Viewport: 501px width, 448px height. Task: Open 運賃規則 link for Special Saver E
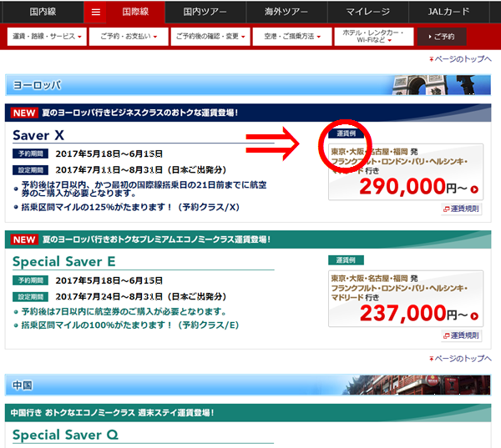coord(462,335)
